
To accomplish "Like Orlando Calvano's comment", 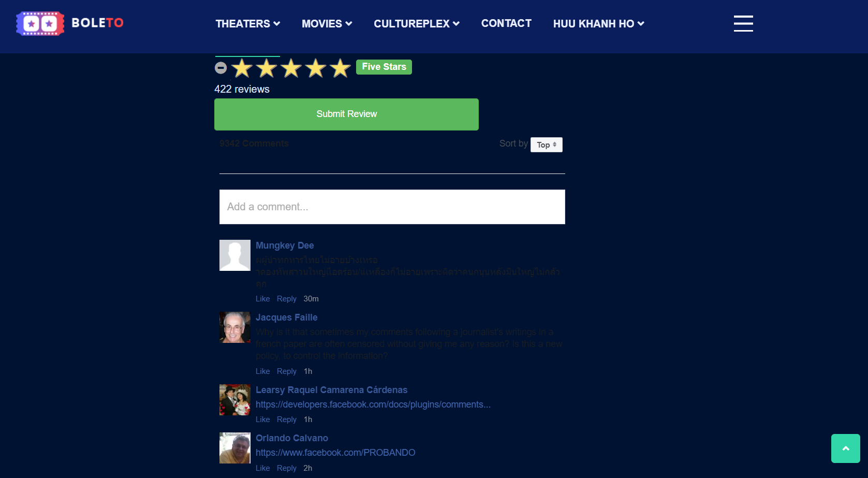I will click(262, 468).
